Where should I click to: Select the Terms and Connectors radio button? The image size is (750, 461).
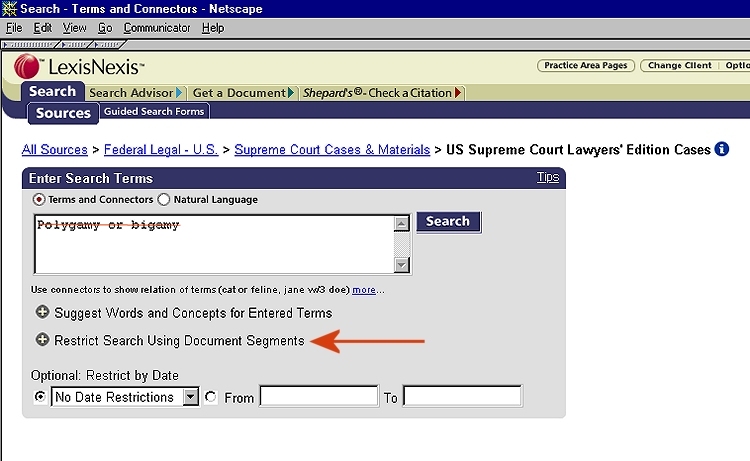coord(39,199)
